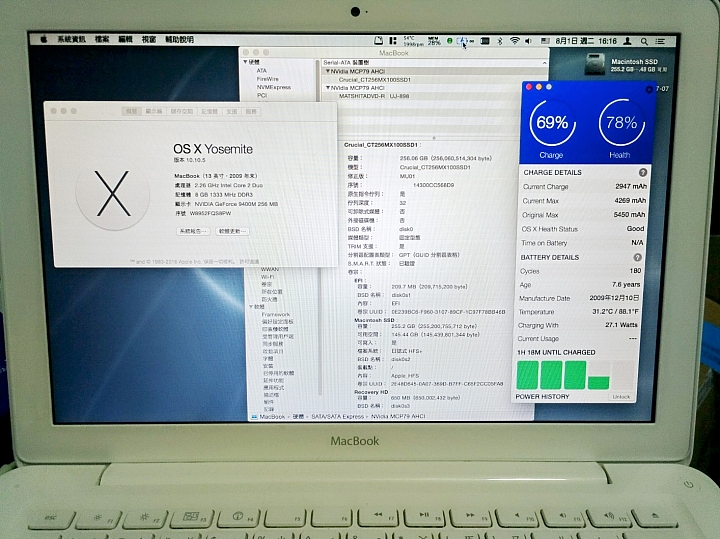Click the Cycles 180 value
Image resolution: width=720 pixels, height=539 pixels.
636,271
